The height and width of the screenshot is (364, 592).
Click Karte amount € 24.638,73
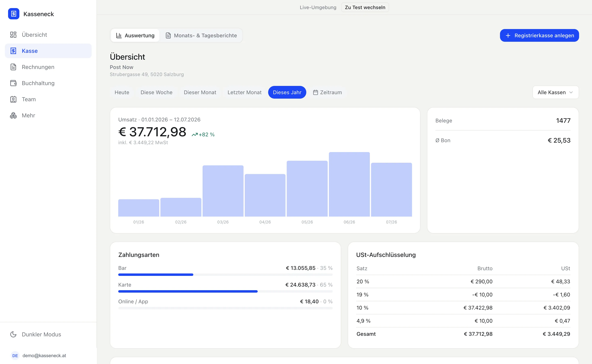(x=300, y=285)
